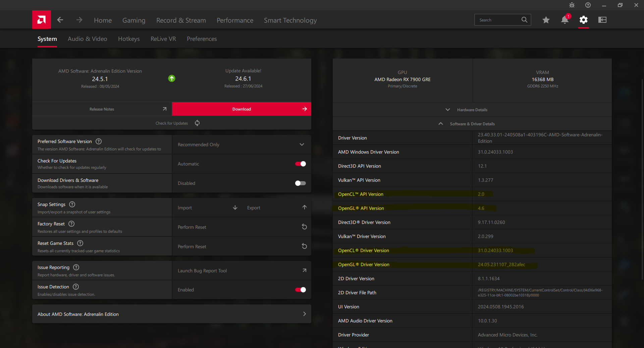Click VRAM 16368 MB value
Viewport: 644px width, 348px height.
[x=542, y=79]
